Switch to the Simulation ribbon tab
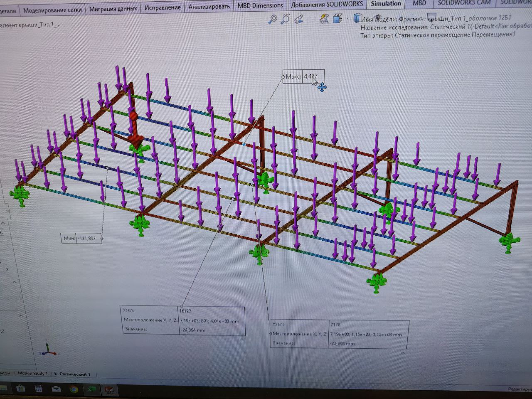This screenshot has height=399, width=532. (386, 3)
